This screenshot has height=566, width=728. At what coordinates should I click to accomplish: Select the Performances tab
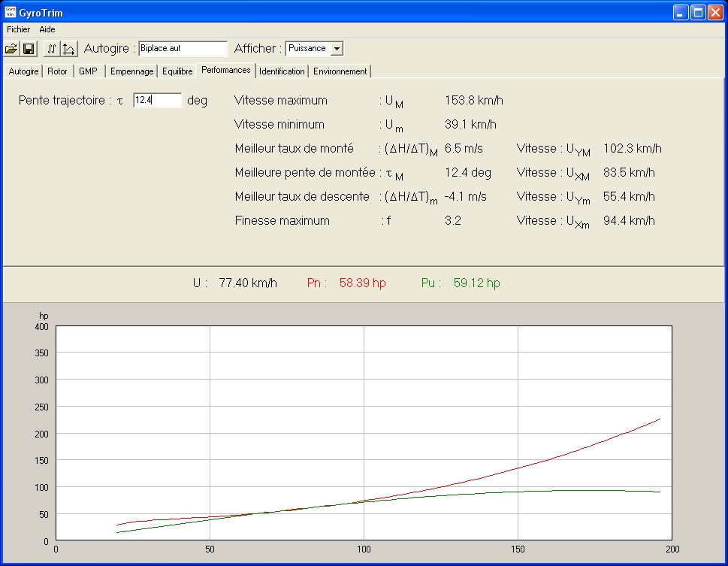[x=226, y=70]
